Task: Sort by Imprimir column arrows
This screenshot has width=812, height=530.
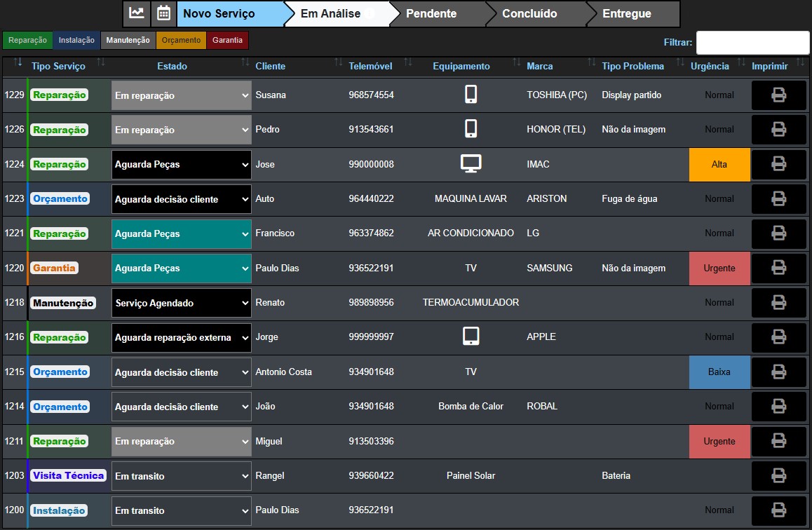Action: click(x=800, y=62)
